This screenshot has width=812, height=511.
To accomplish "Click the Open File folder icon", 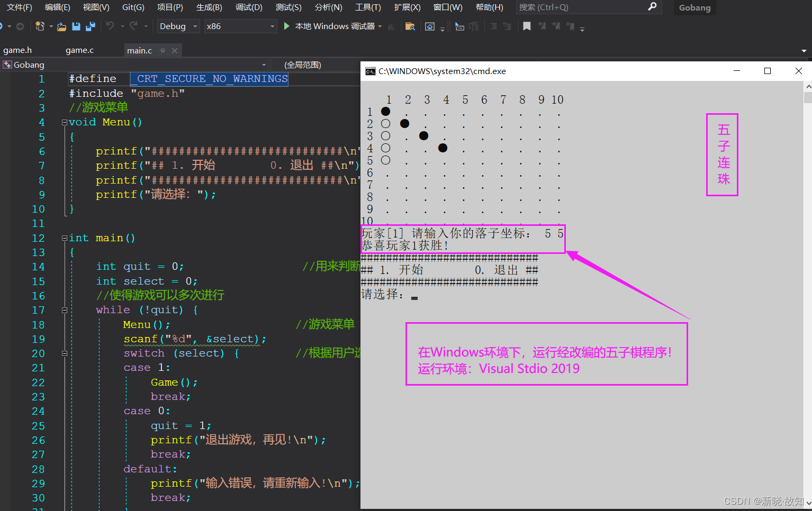I will point(62,26).
